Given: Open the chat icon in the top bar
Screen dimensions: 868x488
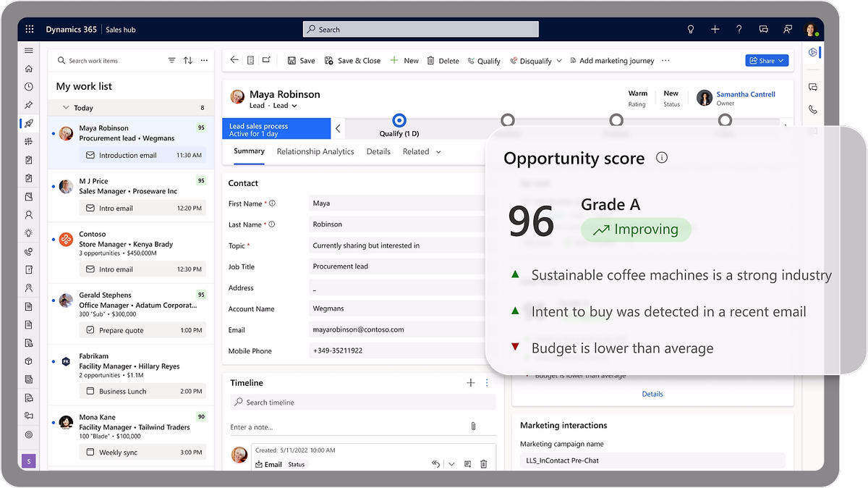Looking at the screenshot, I should (763, 30).
